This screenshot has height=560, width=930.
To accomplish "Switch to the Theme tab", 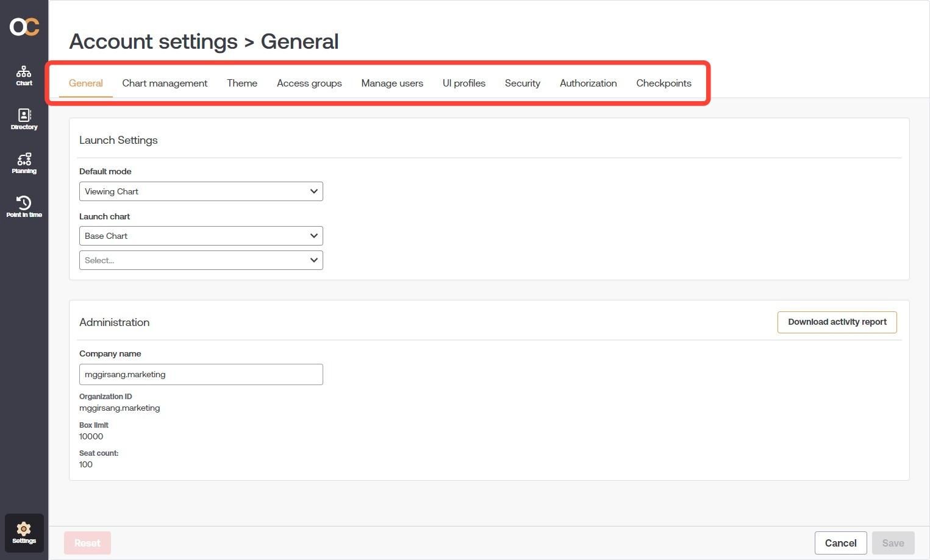I will pyautogui.click(x=242, y=83).
